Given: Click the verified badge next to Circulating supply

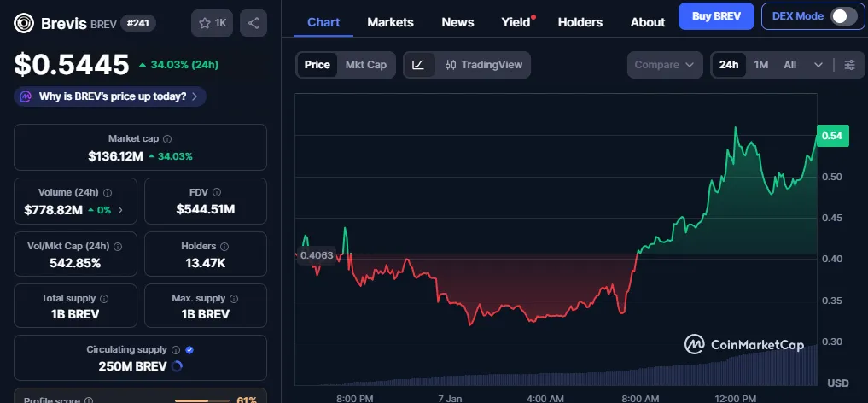Looking at the screenshot, I should tap(189, 350).
